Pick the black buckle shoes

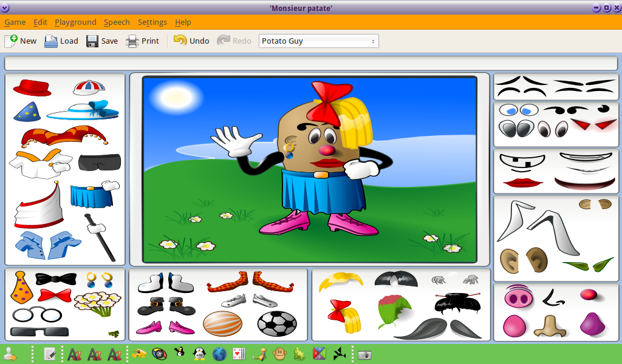(x=166, y=306)
